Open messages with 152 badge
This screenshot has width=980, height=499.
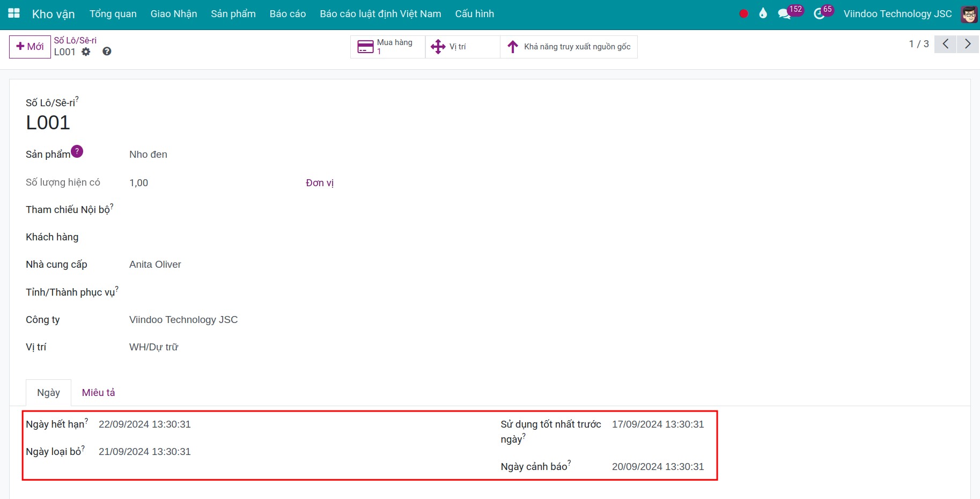point(790,12)
